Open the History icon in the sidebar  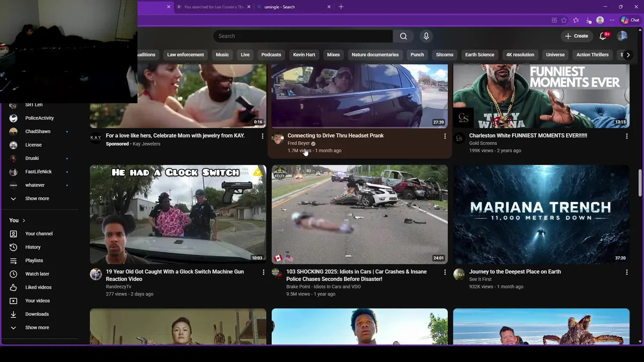click(x=14, y=247)
